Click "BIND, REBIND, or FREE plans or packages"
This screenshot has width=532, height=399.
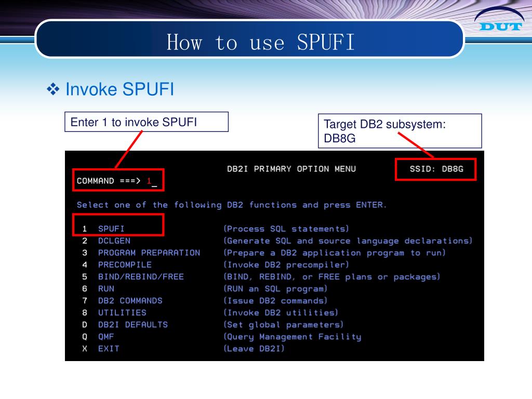click(331, 277)
